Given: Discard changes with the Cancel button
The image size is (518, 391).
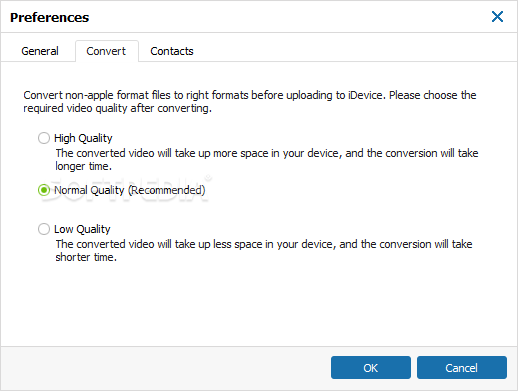Looking at the screenshot, I should tap(462, 367).
